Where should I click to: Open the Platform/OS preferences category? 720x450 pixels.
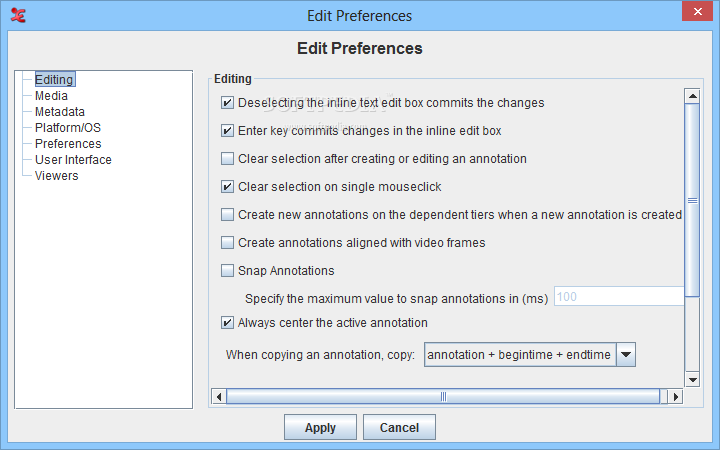click(x=68, y=127)
